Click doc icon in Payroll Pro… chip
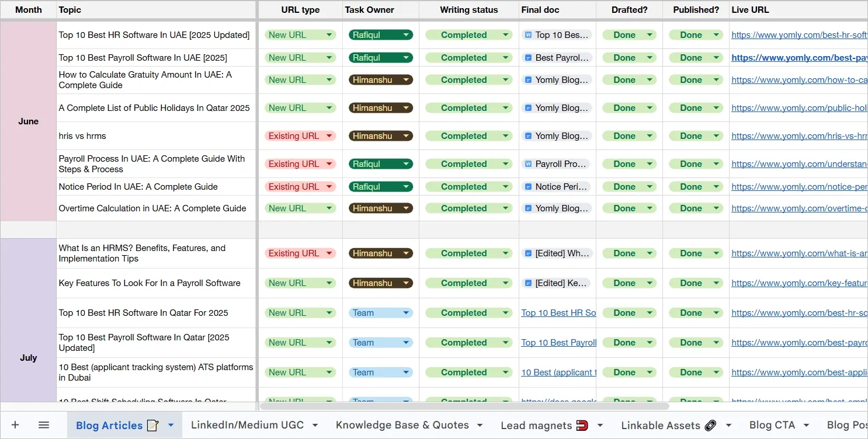 coord(528,164)
